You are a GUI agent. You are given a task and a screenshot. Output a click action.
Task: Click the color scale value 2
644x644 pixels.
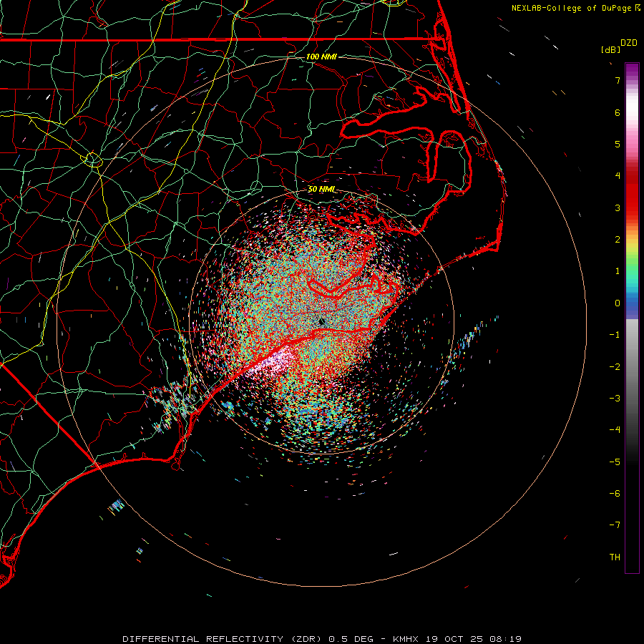click(x=618, y=240)
